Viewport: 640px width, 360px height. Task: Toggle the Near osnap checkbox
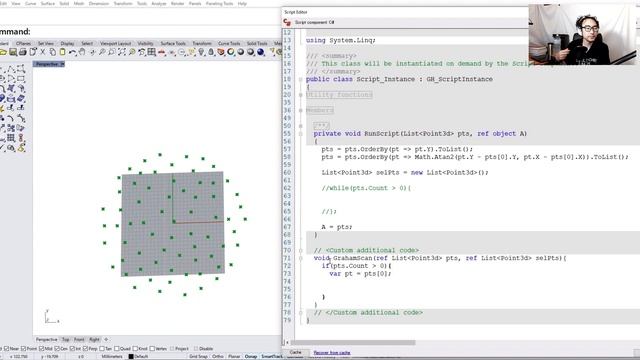coord(6,349)
